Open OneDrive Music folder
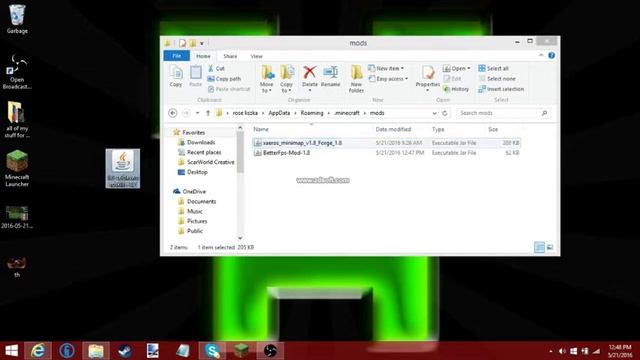This screenshot has height=360, width=640. pos(195,211)
